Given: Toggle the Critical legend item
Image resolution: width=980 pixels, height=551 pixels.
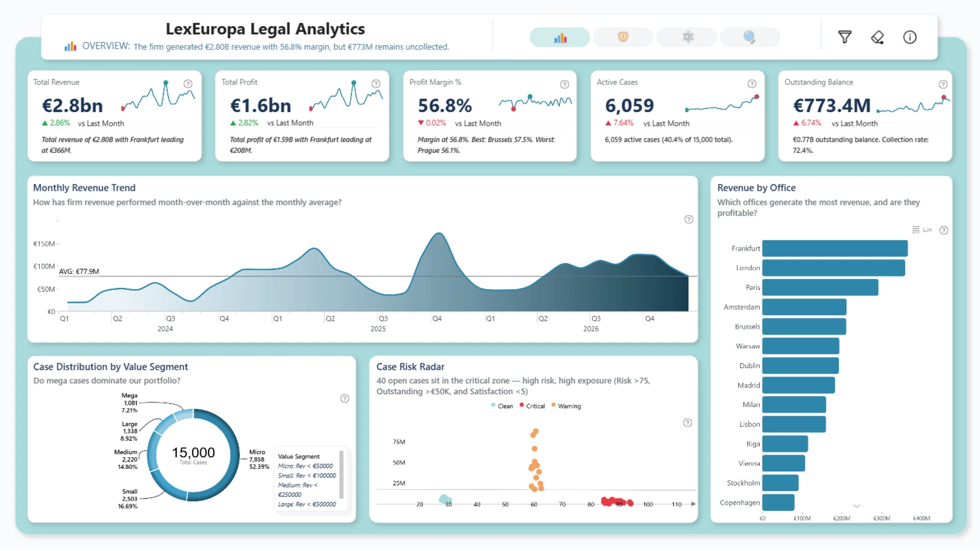Looking at the screenshot, I should [532, 406].
